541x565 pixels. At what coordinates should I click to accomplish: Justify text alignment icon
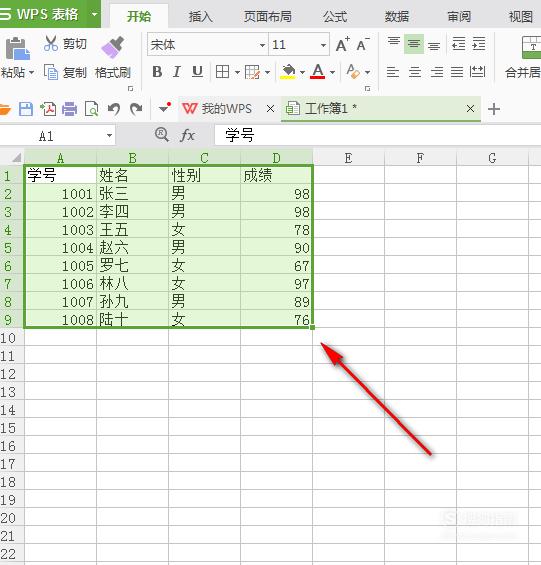pos(457,72)
